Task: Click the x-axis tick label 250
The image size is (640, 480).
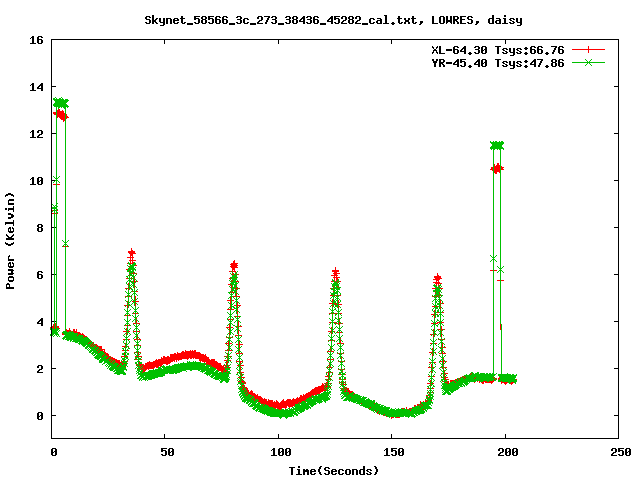Action: (x=620, y=452)
